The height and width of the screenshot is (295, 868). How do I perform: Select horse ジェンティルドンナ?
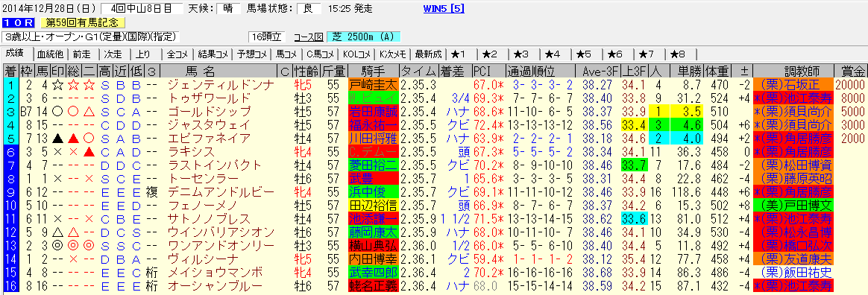click(221, 85)
